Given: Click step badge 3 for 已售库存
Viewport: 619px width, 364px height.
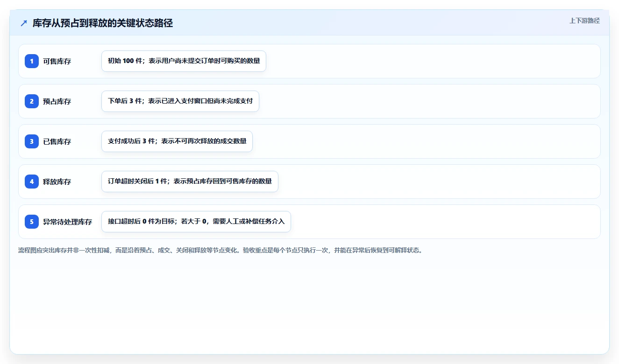Looking at the screenshot, I should coord(32,141).
